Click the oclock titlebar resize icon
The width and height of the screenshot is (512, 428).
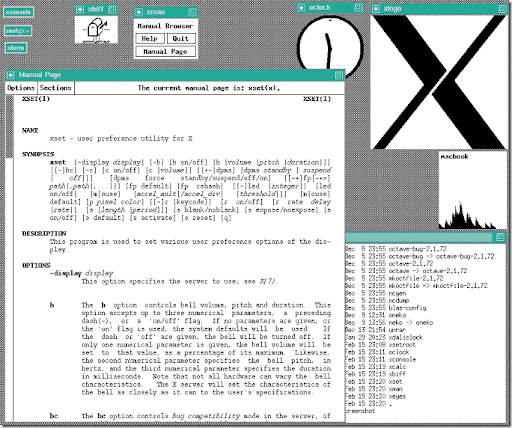point(358,7)
